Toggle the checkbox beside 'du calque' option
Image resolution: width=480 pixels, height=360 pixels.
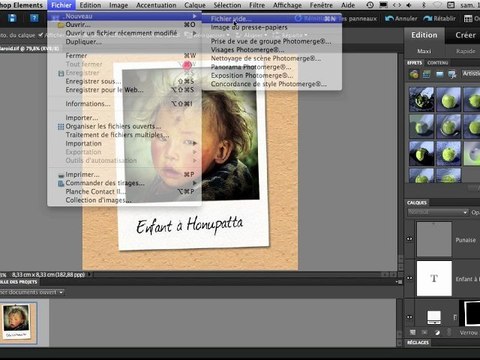point(41,35)
